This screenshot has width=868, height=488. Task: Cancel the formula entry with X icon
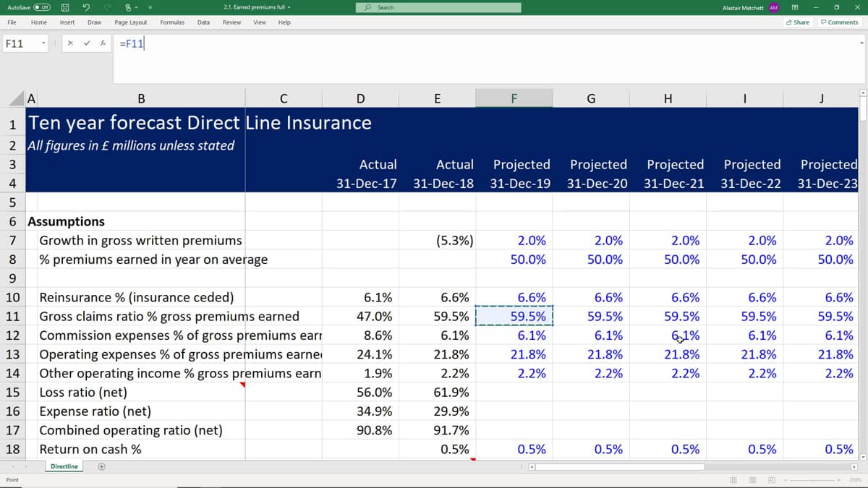tap(70, 43)
